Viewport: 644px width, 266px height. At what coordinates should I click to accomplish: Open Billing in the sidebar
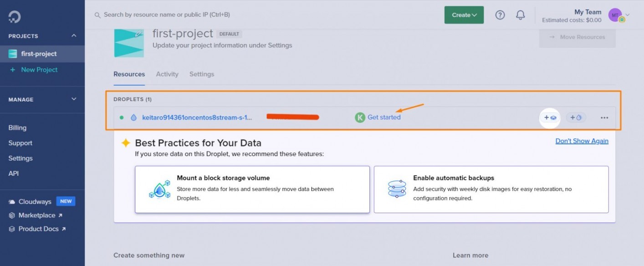[17, 128]
